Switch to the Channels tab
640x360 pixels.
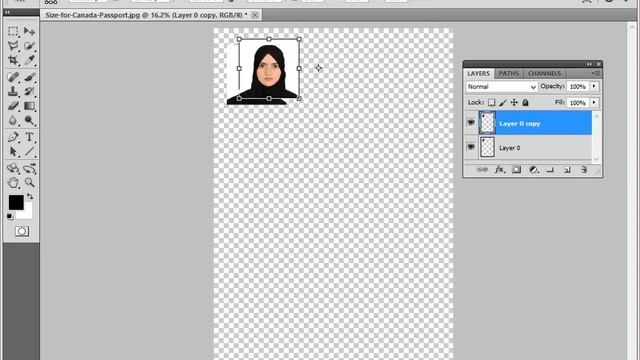544,73
